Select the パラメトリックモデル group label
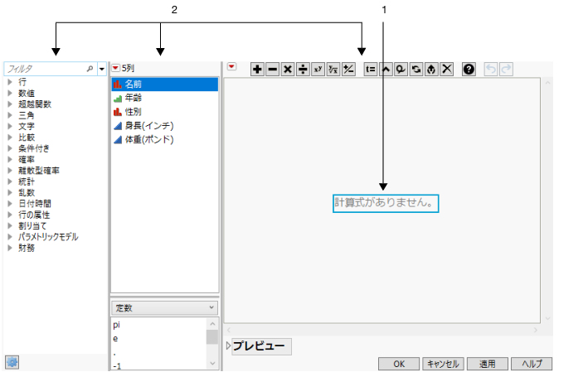588x372 pixels. coord(48,237)
